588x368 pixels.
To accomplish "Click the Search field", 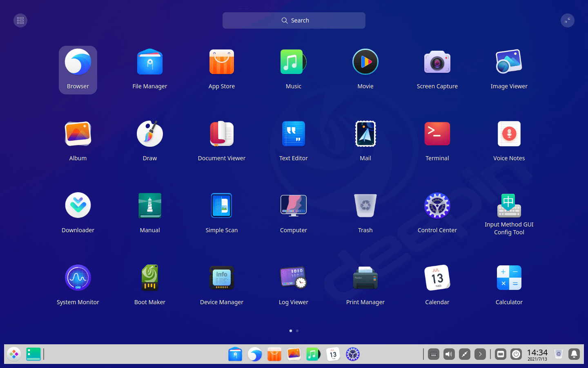I will [294, 20].
